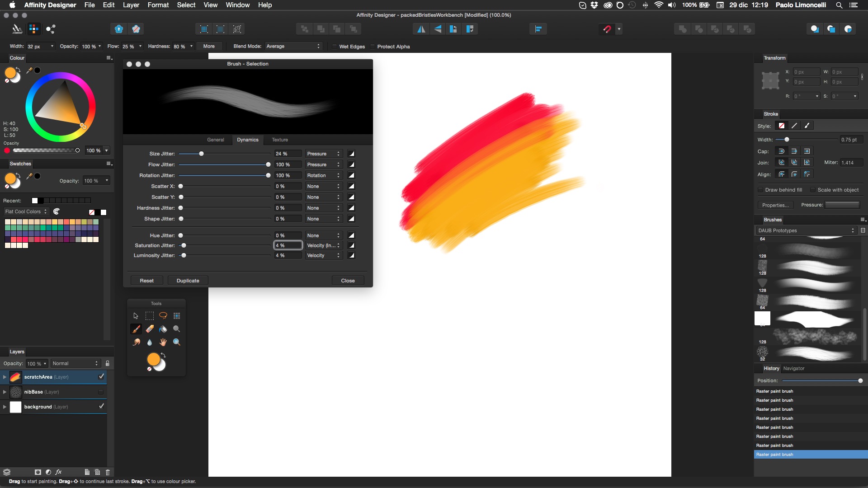Switch to the Texture tab
This screenshot has height=488, width=868.
pyautogui.click(x=279, y=140)
